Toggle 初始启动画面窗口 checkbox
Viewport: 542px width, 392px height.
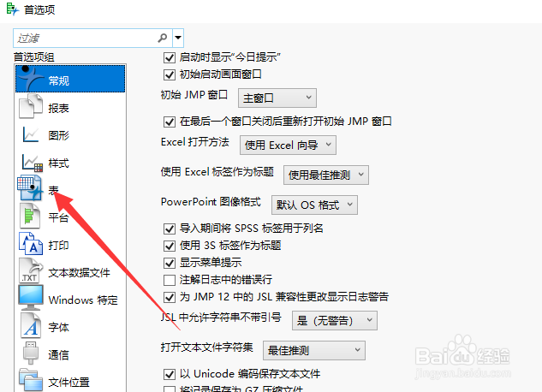tap(169, 74)
